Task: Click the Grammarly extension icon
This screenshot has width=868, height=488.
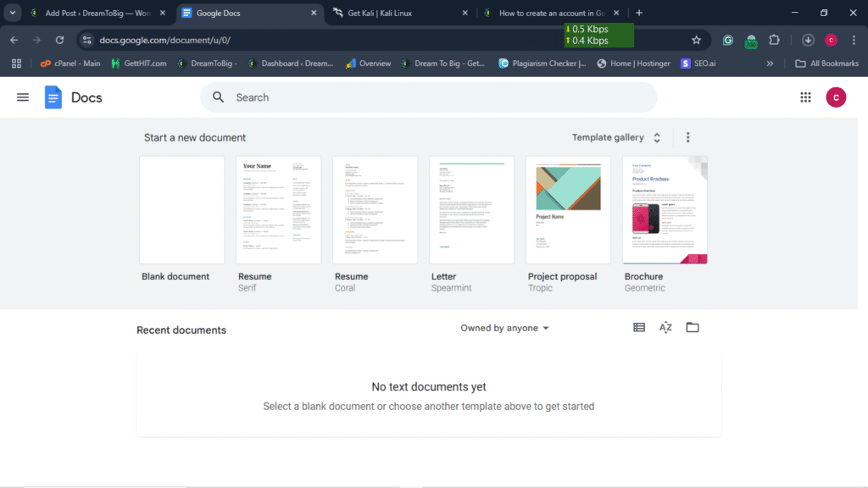Action: pyautogui.click(x=728, y=40)
